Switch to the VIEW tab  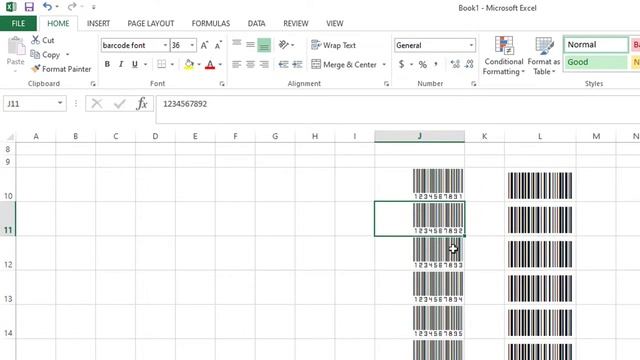pos(334,23)
